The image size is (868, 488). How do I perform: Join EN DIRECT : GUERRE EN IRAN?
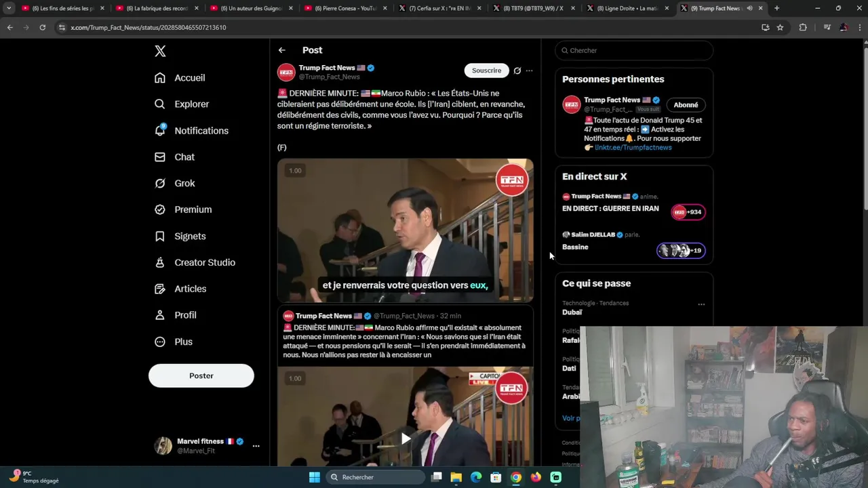point(610,209)
